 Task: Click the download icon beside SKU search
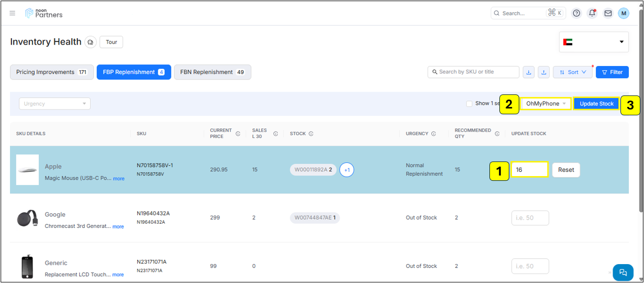point(529,72)
